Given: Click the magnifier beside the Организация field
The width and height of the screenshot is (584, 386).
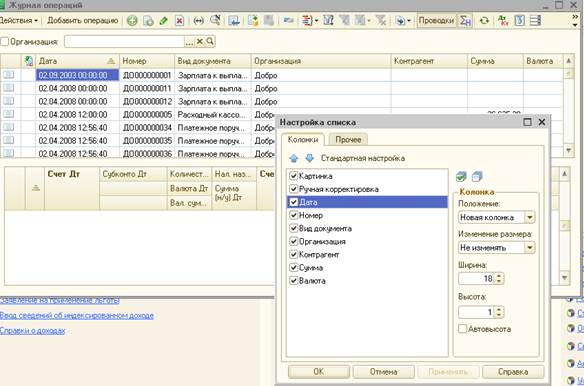Looking at the screenshot, I should [x=210, y=41].
